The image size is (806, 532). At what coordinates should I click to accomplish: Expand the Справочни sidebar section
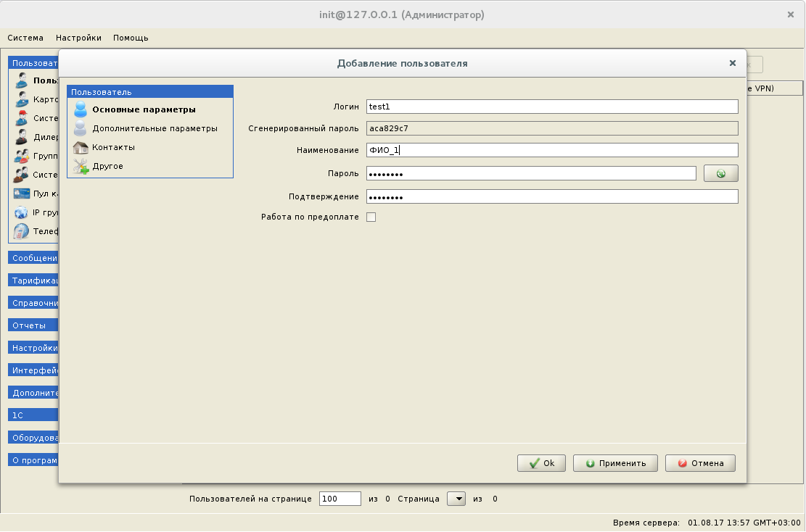33,303
